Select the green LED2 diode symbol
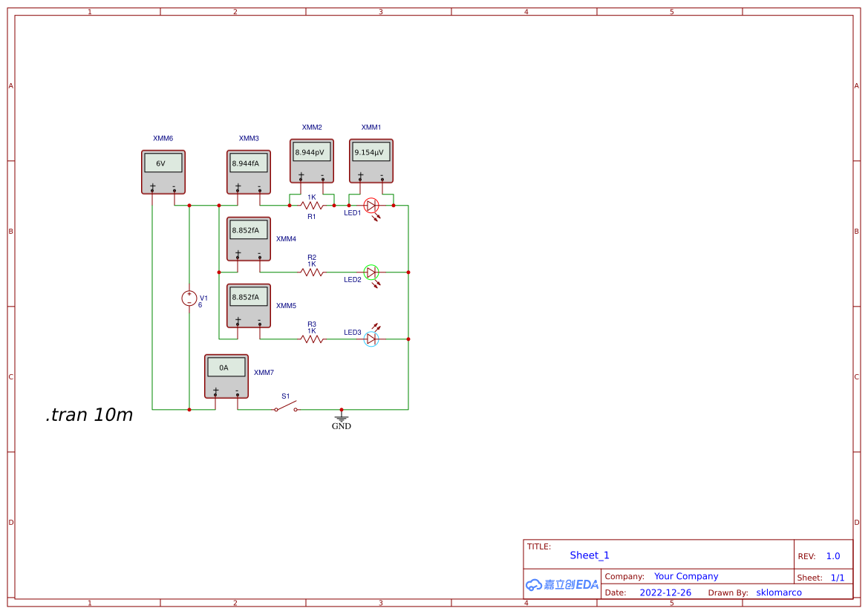The height and width of the screenshot is (614, 868). coord(371,272)
